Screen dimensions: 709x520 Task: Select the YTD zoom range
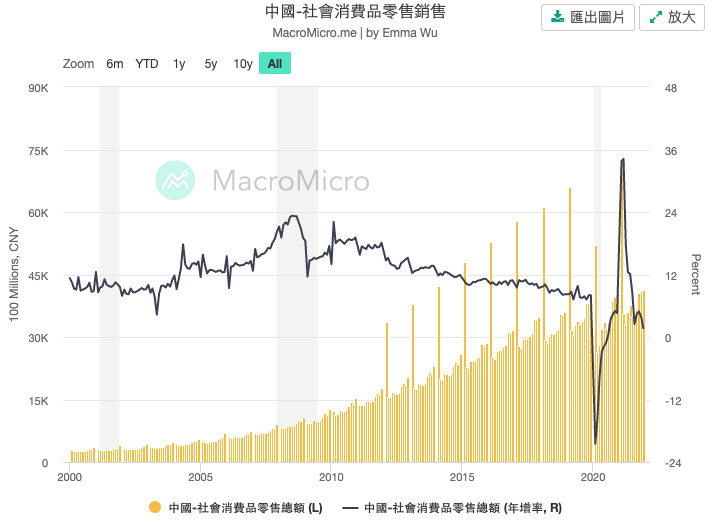point(147,64)
